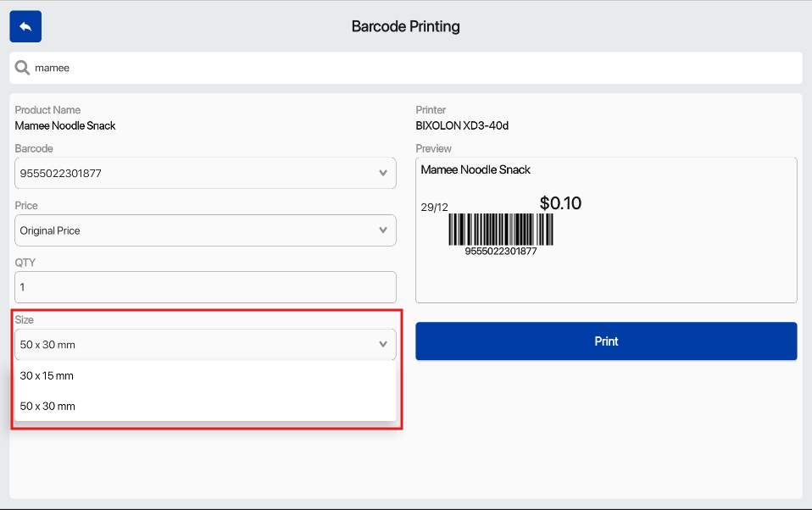Click the Barcode Printing page title
Viewport: 812px width, 510px height.
coord(405,27)
